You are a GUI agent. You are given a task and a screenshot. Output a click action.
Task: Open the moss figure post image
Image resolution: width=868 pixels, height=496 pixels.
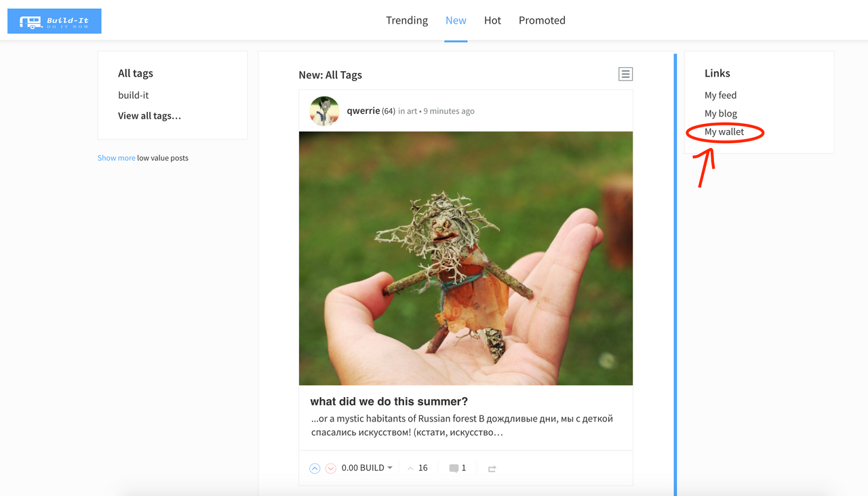pyautogui.click(x=466, y=258)
